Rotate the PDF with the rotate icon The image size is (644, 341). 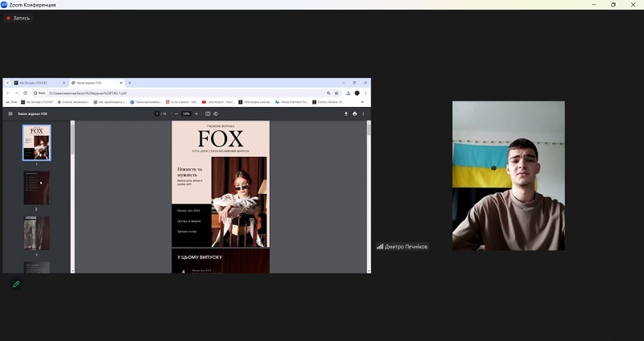(x=216, y=113)
